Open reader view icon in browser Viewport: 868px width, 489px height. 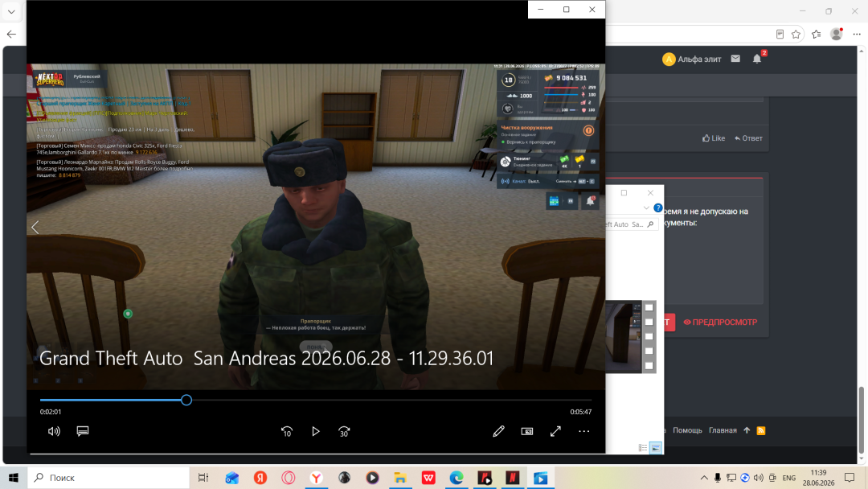coord(780,35)
